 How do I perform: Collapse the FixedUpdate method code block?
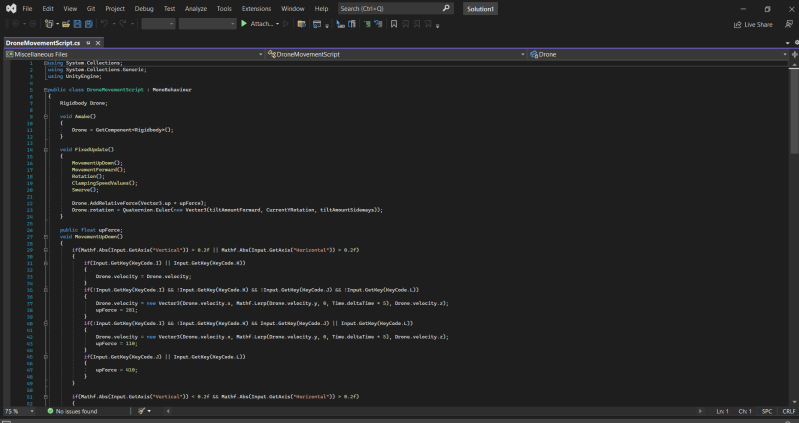(47, 149)
